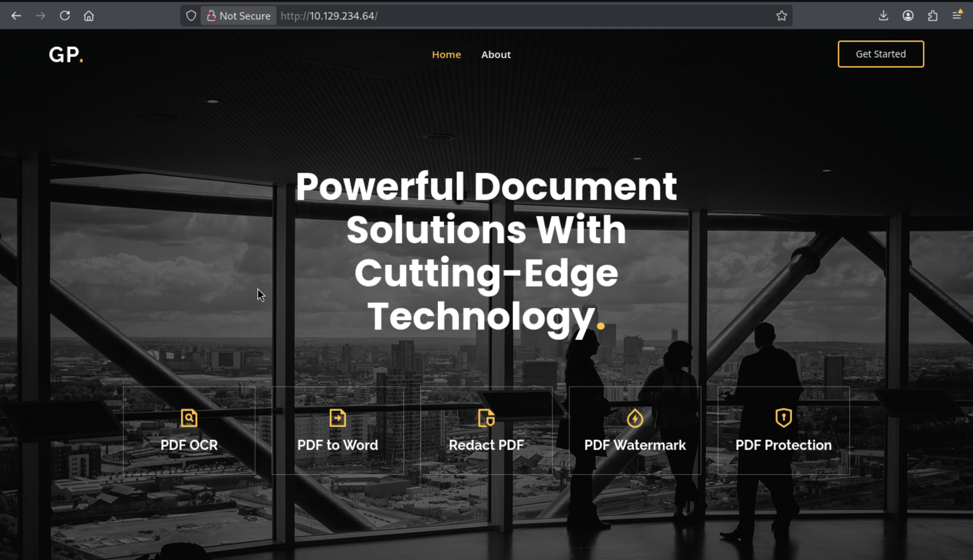Open the Firefox hamburger menu

click(957, 16)
